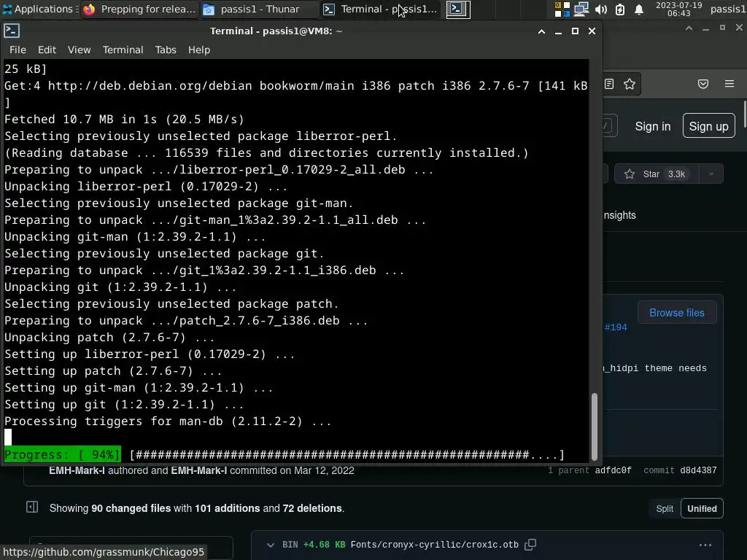747x560 pixels.
Task: Copy the crox1c.otb file path icon
Action: [530, 544]
